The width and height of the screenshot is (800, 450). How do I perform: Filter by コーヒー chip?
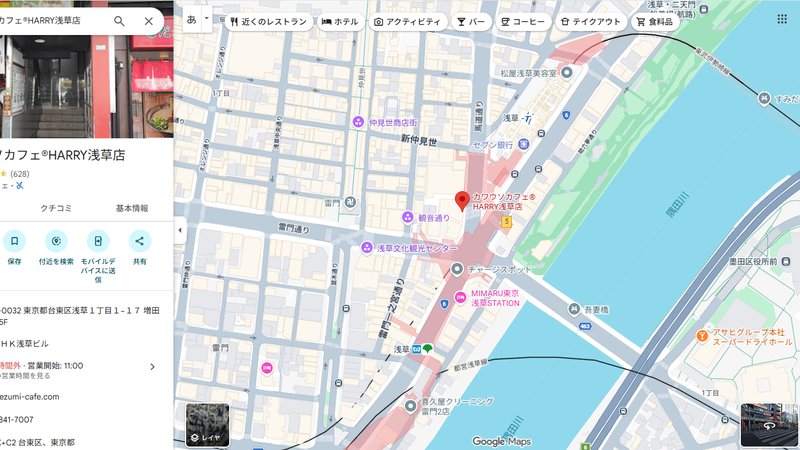coord(523,21)
